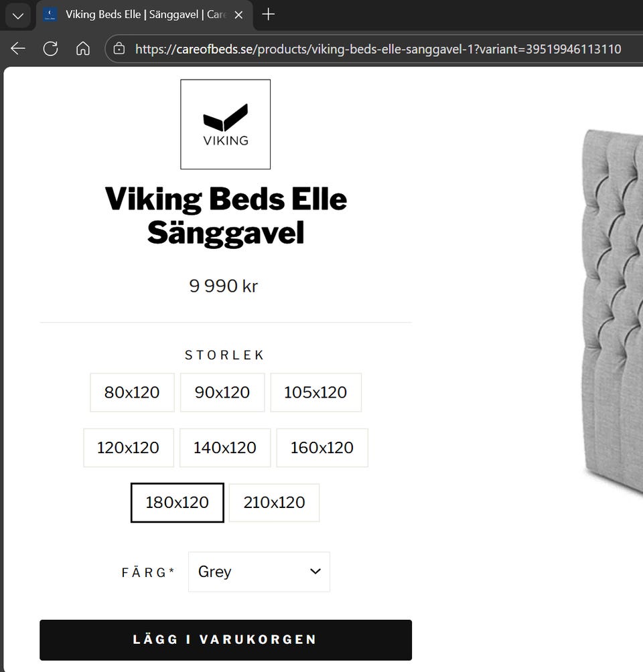The width and height of the screenshot is (643, 672).
Task: Pick the 105x120 size
Action: pyautogui.click(x=315, y=392)
